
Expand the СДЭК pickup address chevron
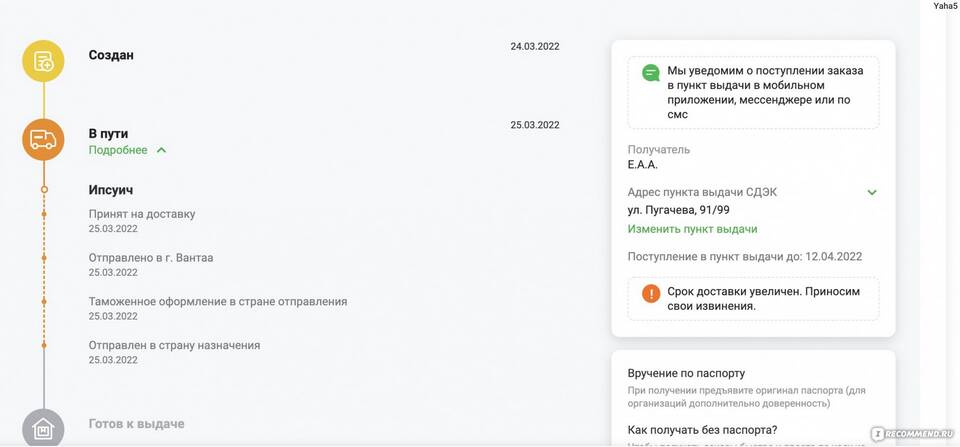[x=871, y=192]
